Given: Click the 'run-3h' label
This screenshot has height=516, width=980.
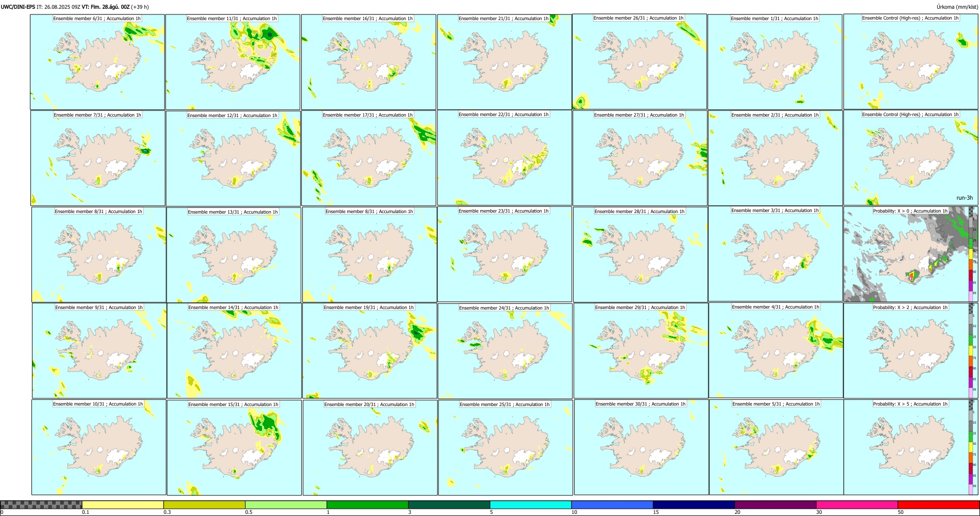Looking at the screenshot, I should 965,198.
